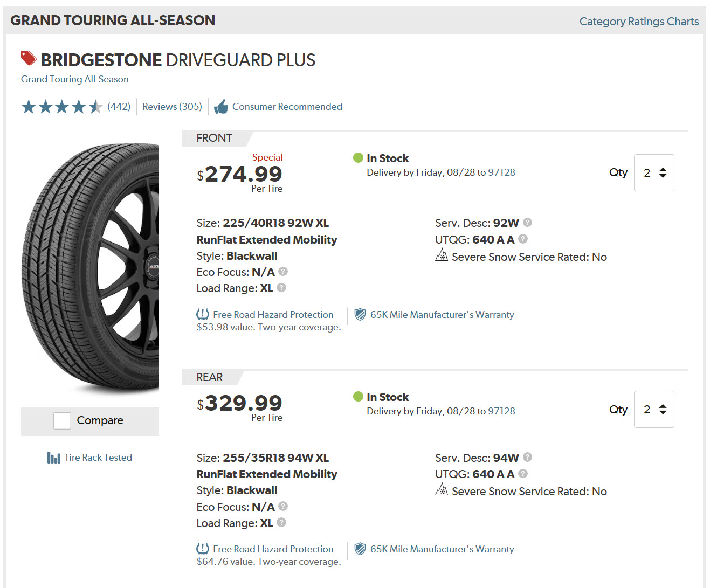
Task: Open front 65K Mile Manufacturer's Warranty link
Action: click(442, 315)
